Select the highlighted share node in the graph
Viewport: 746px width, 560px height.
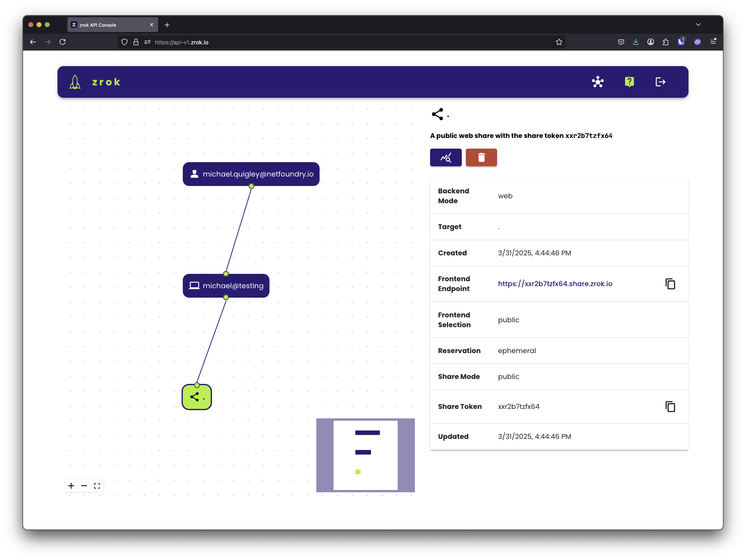pos(196,397)
